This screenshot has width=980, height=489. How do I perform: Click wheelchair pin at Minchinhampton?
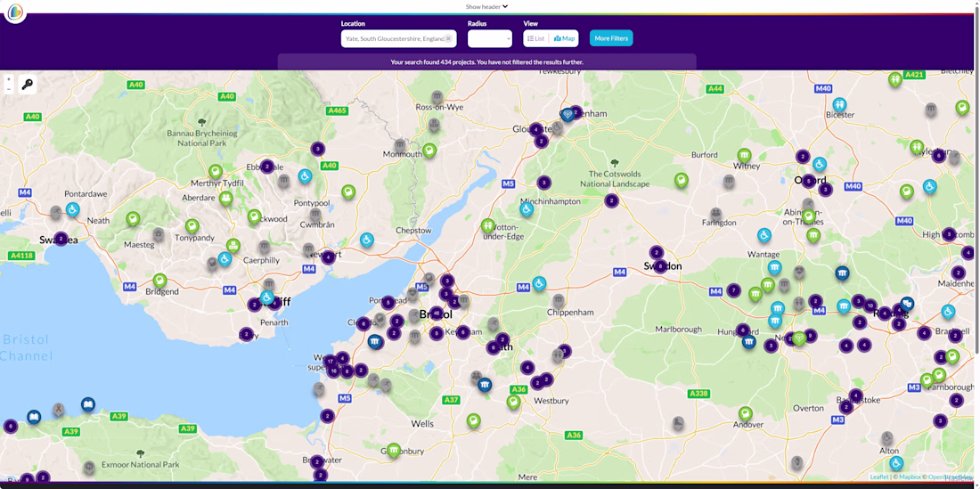[x=527, y=208]
